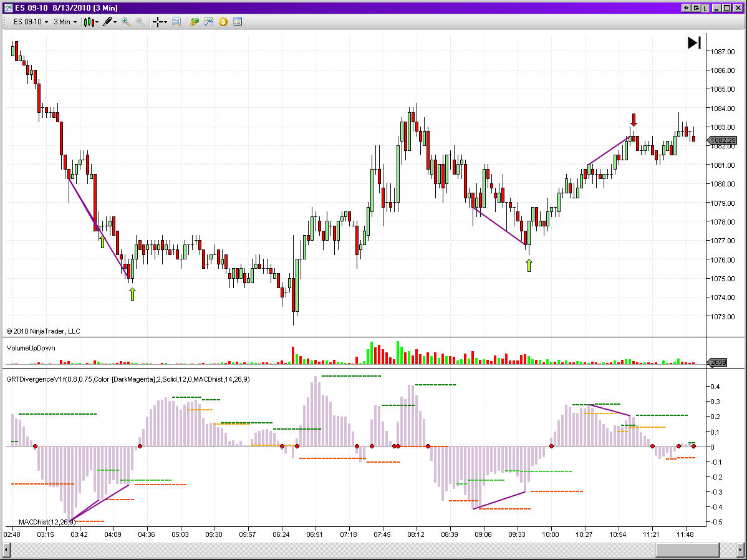Click the red down arrow sell signal
The width and height of the screenshot is (747, 560).
[634, 120]
